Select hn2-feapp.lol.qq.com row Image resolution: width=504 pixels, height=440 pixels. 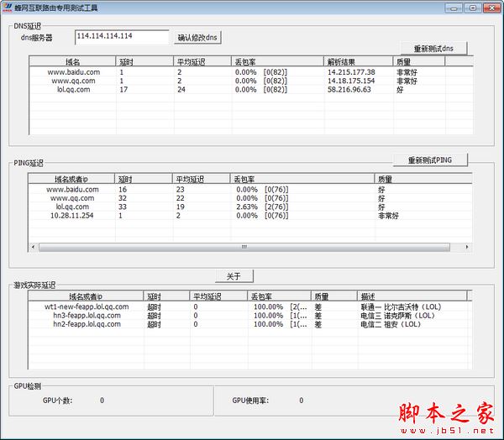(x=250, y=324)
